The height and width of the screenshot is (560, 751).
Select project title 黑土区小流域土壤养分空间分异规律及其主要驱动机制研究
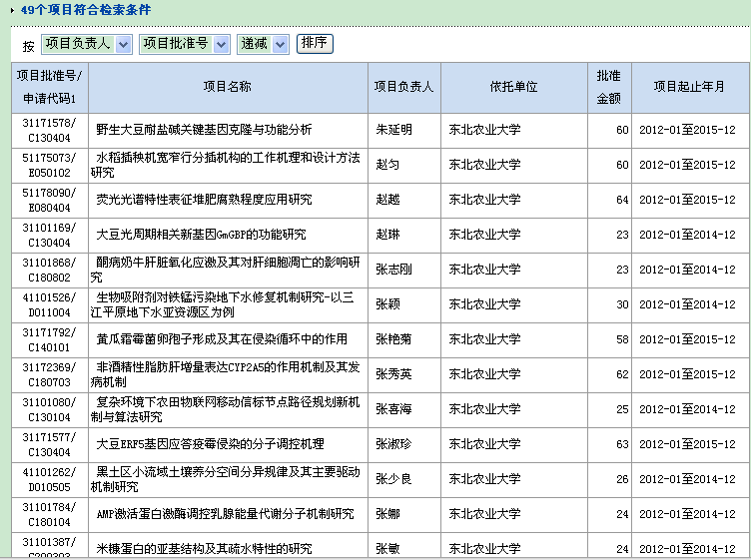click(225, 479)
